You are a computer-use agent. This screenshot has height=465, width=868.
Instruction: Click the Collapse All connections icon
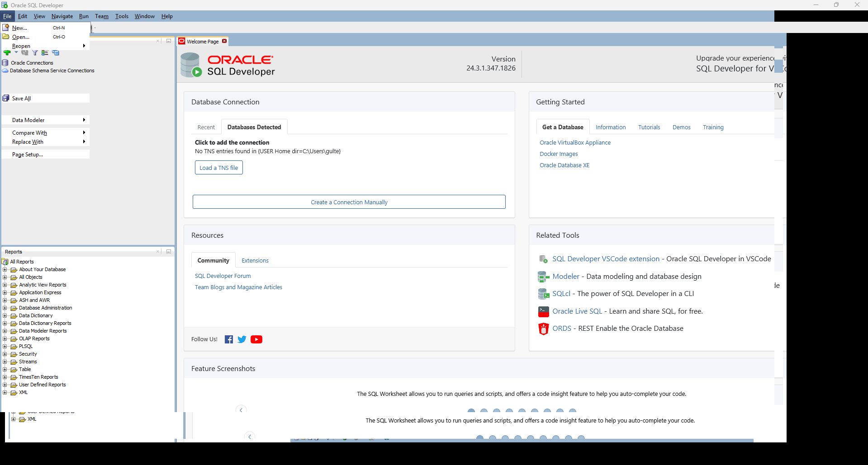point(56,53)
